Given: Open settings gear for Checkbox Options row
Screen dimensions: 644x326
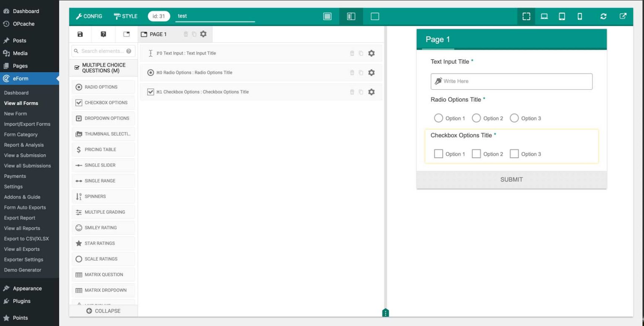Looking at the screenshot, I should [371, 92].
